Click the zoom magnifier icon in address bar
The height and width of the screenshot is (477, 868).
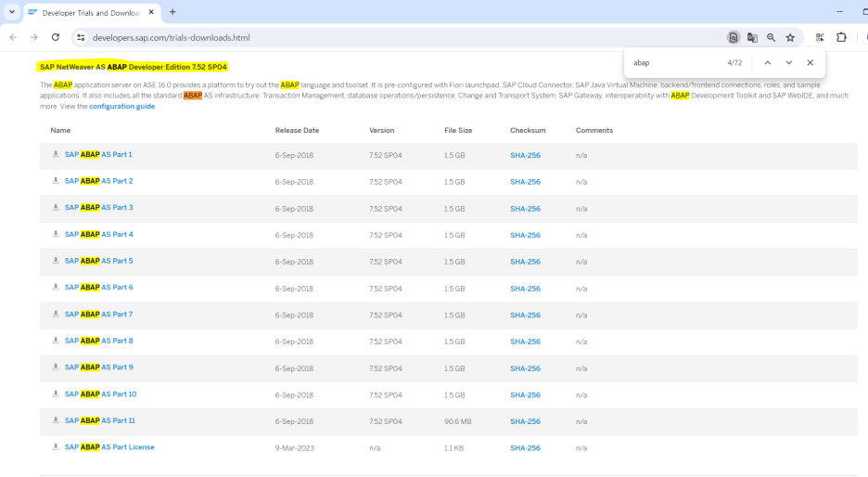(772, 38)
